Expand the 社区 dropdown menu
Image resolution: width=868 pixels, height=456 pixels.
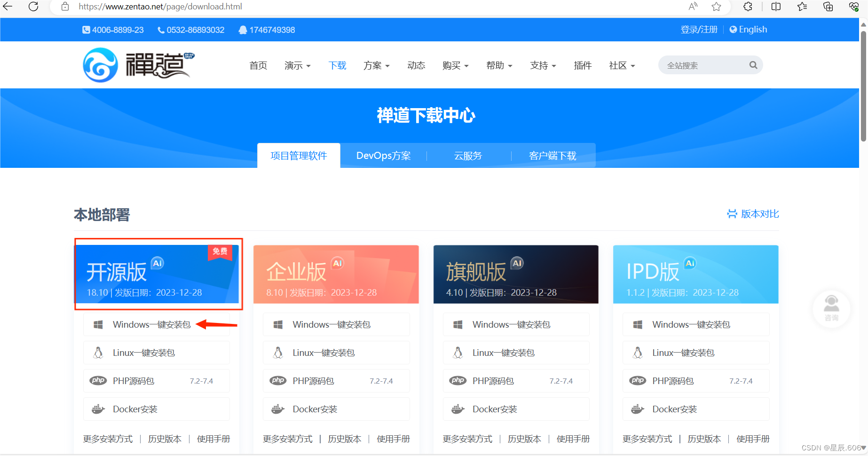point(622,65)
